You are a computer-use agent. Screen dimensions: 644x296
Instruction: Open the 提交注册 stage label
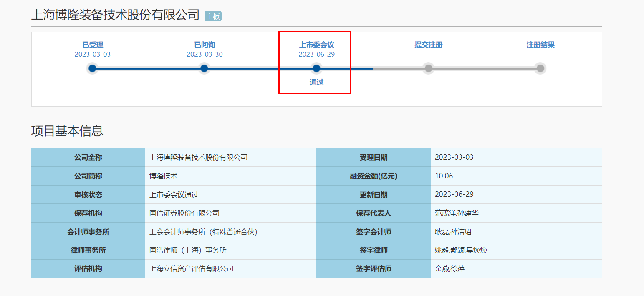(428, 45)
